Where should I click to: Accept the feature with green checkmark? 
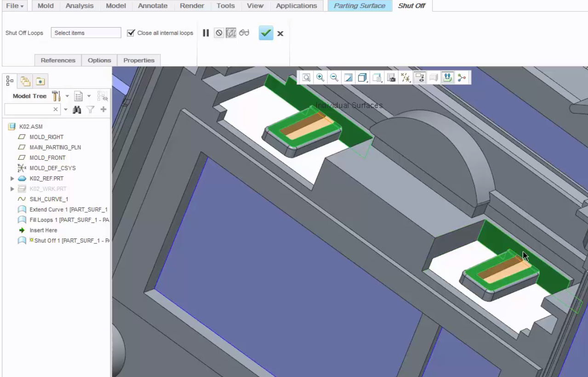click(x=266, y=33)
